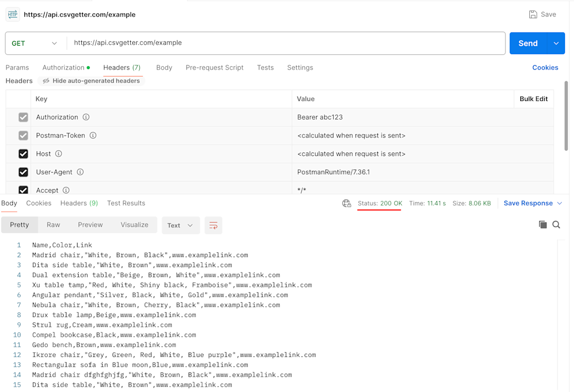Click response line Angular pendant
This screenshot has height=392, width=574.
(160, 295)
